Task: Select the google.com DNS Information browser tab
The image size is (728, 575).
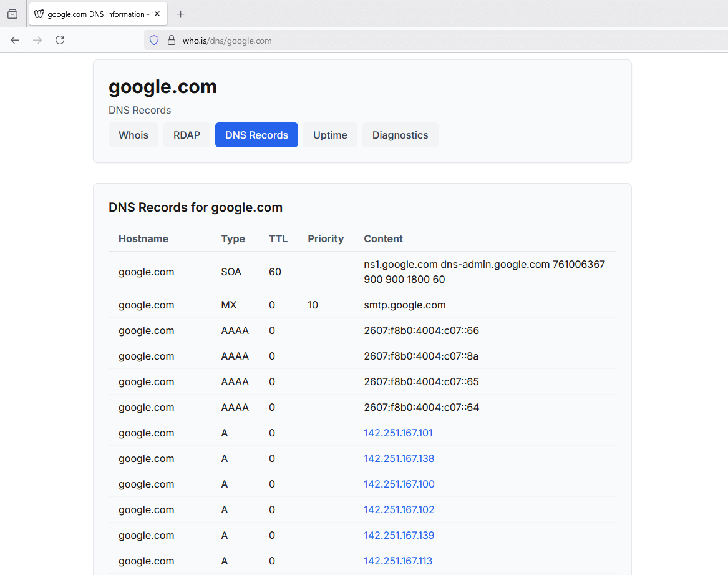Action: click(x=98, y=14)
